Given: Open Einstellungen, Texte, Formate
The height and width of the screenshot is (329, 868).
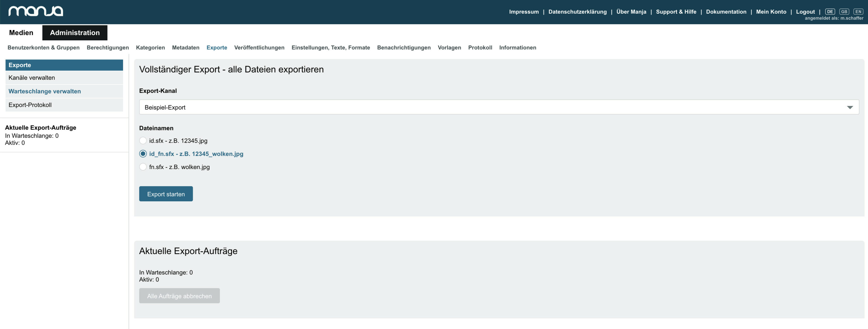Looking at the screenshot, I should [x=331, y=48].
